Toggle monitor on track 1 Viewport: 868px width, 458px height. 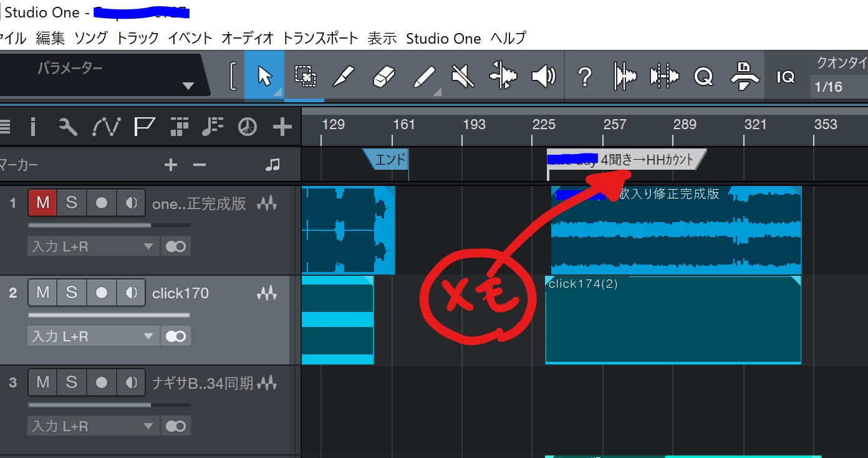(131, 203)
